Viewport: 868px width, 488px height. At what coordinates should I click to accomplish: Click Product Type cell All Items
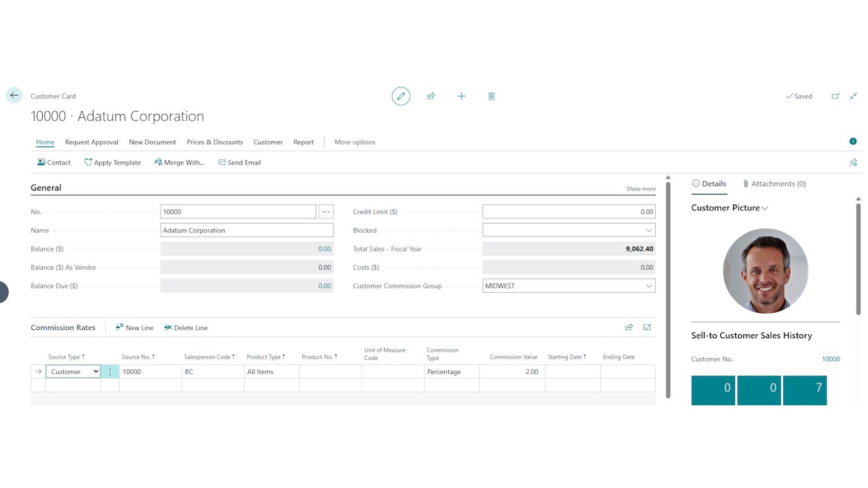click(272, 371)
